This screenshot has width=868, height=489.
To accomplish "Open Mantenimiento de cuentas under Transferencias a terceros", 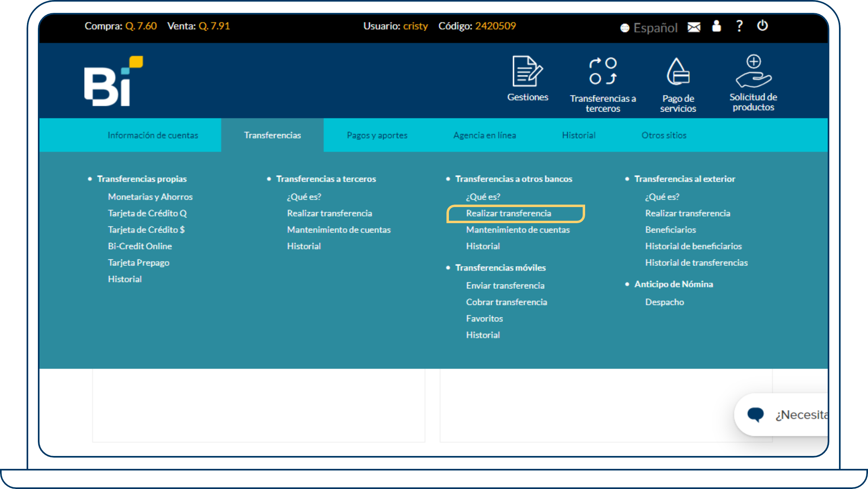I will (339, 230).
